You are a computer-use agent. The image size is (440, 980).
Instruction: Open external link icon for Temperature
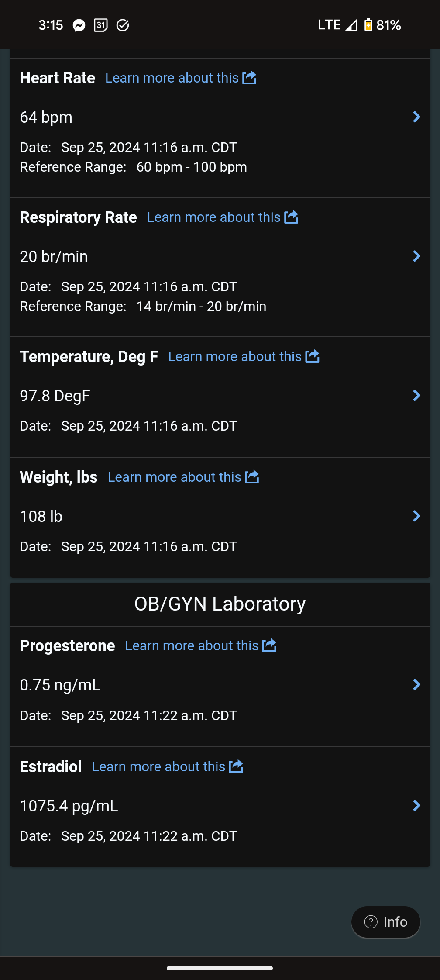(312, 356)
